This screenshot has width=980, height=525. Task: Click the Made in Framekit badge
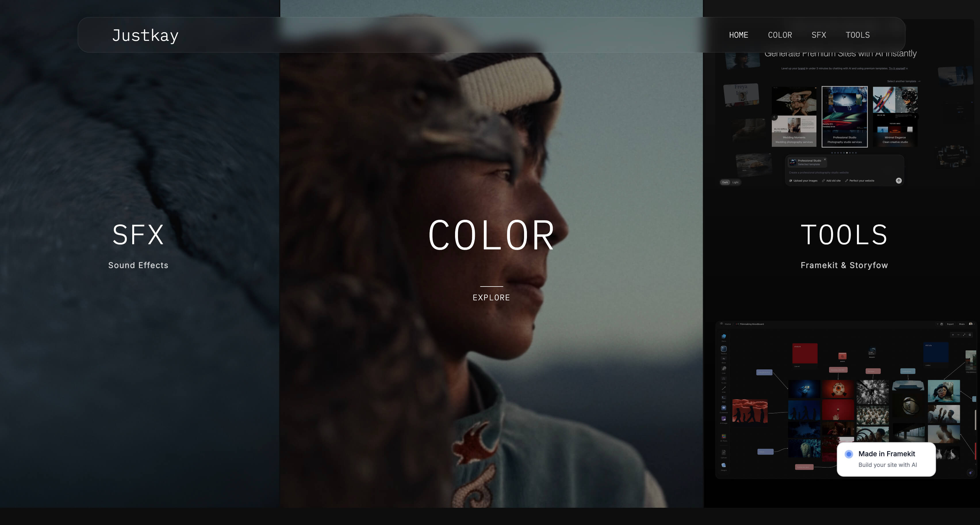click(x=886, y=459)
